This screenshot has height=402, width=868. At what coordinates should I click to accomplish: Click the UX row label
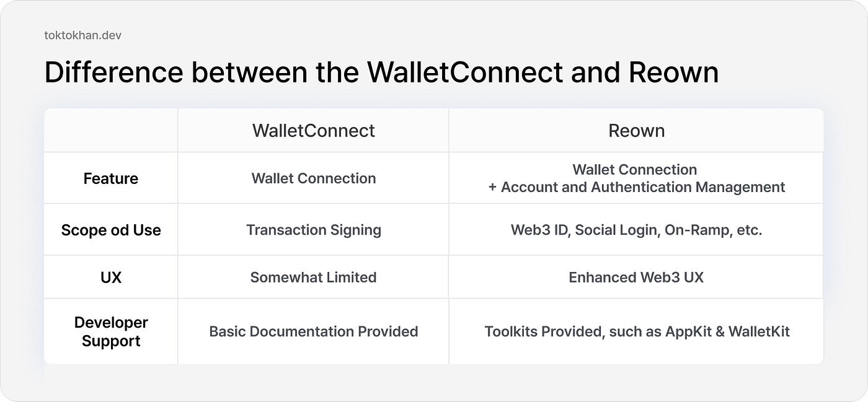[x=111, y=277]
